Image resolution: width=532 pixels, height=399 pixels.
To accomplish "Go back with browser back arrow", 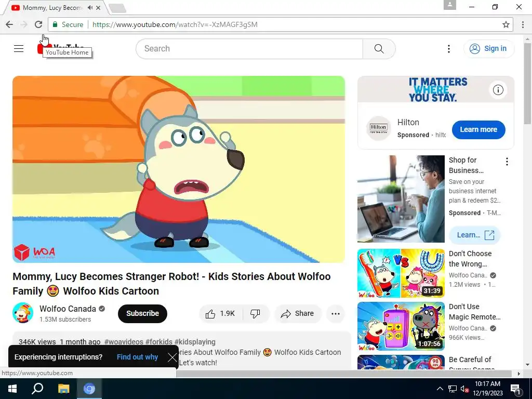I will [9, 24].
